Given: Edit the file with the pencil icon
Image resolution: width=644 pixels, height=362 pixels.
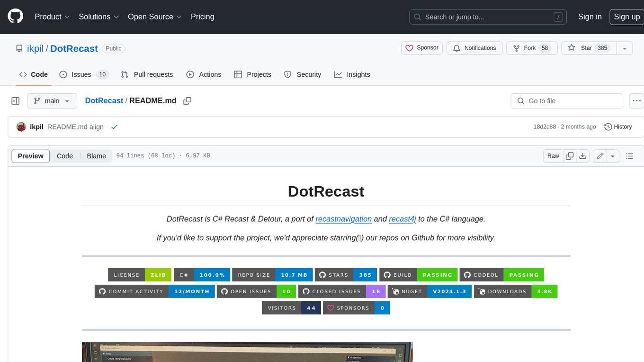Looking at the screenshot, I should click(599, 156).
